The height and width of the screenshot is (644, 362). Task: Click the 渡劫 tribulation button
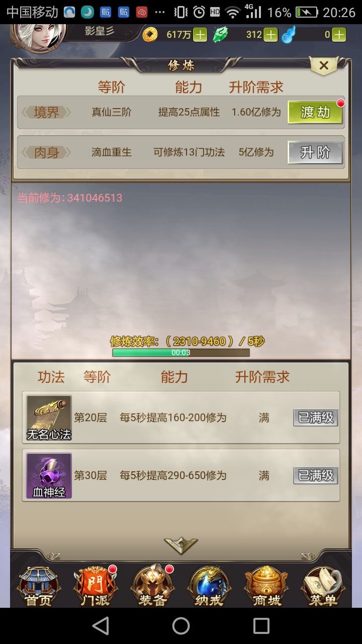(x=315, y=112)
